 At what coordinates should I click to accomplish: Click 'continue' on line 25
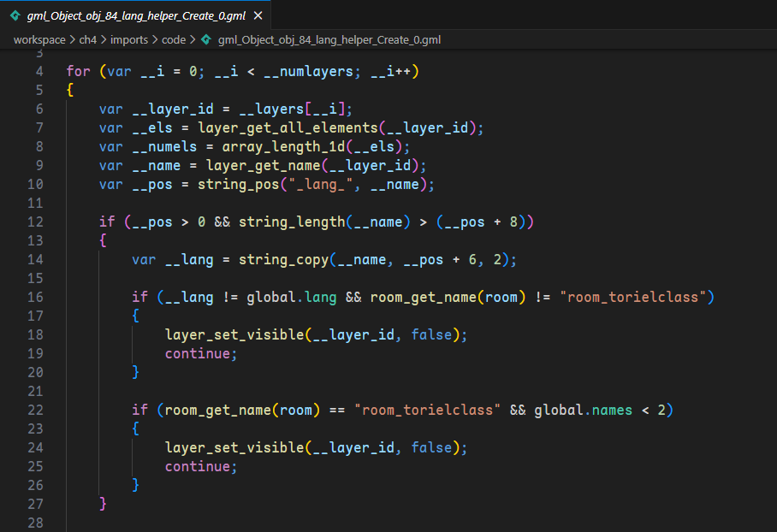[x=198, y=467]
